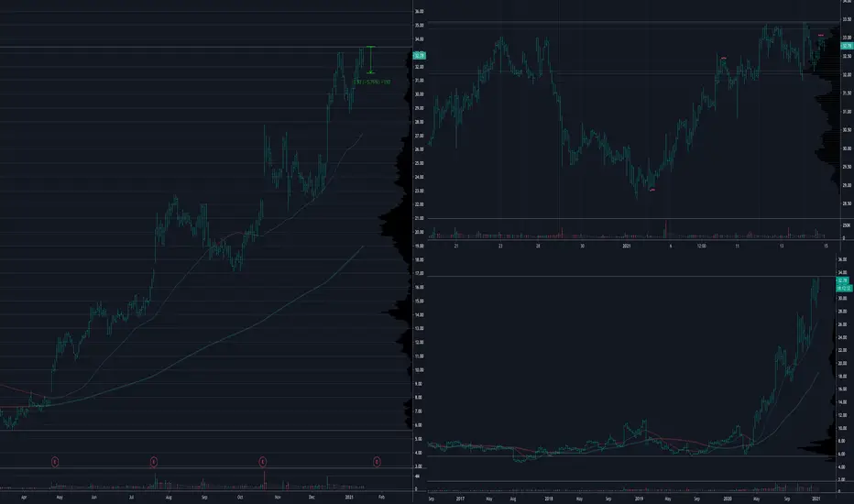Click the 2021 label on the left chart time axis
The height and width of the screenshot is (504, 854).
(x=349, y=498)
